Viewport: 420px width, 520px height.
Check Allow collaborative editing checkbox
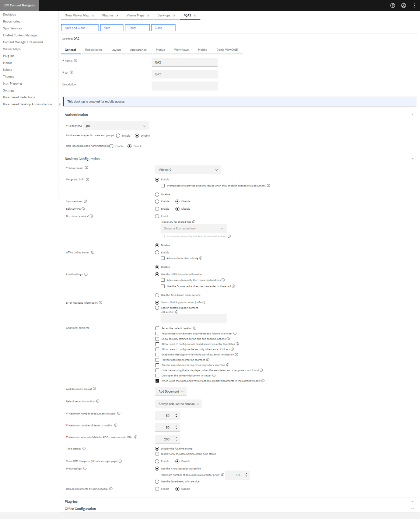point(163,258)
